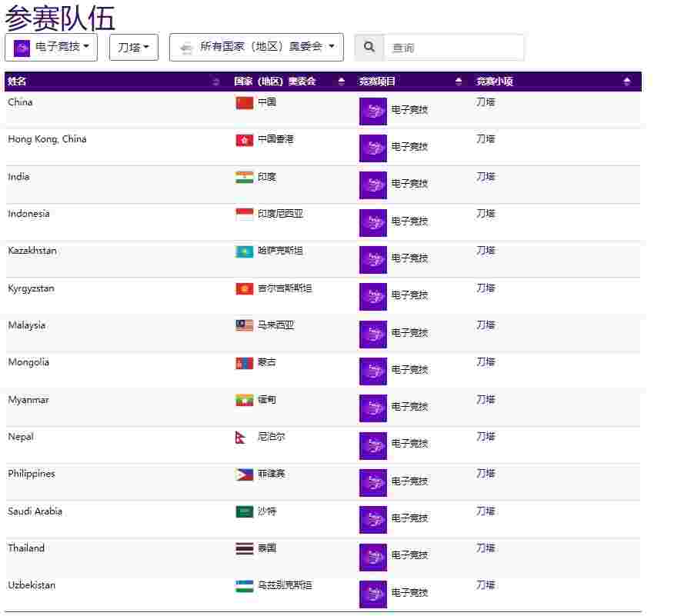The height and width of the screenshot is (616, 674).
Task: Click the Saudi Arabia flag icon
Action: pyautogui.click(x=245, y=511)
